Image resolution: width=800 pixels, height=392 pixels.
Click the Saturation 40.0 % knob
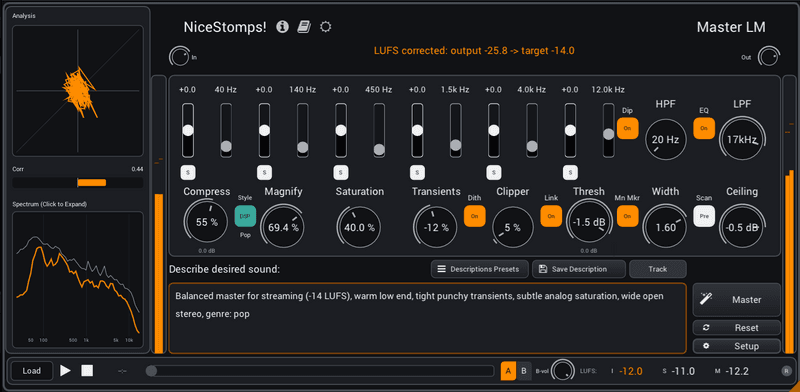[360, 227]
